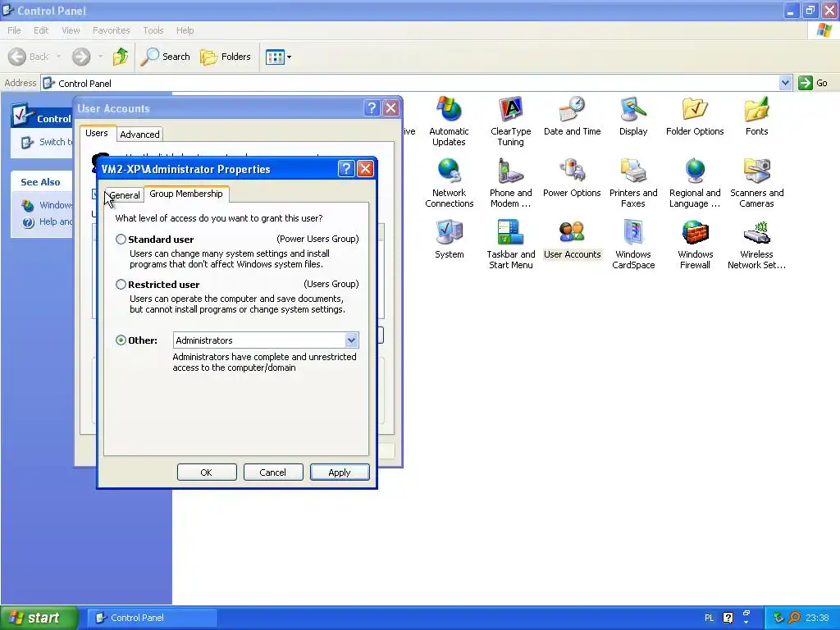Open Regional and Language options
This screenshot has width=840, height=630.
click(x=695, y=183)
